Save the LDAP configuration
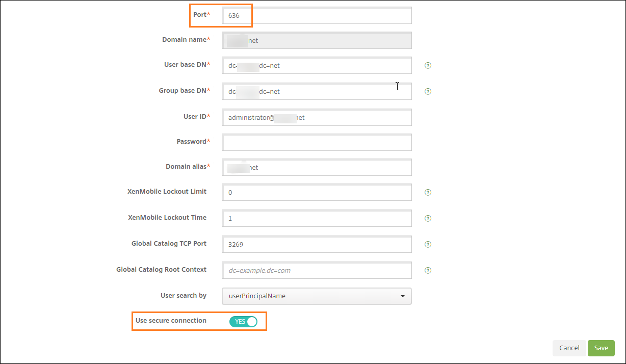Image resolution: width=626 pixels, height=364 pixels. pos(601,348)
